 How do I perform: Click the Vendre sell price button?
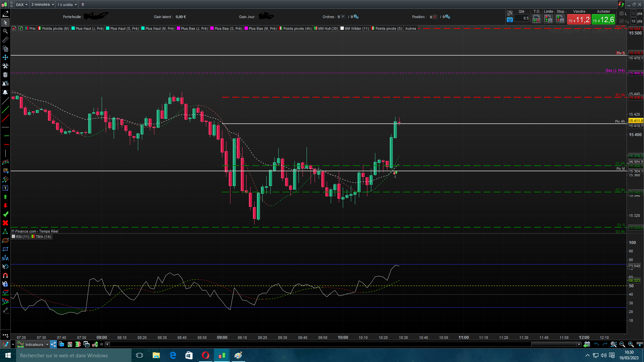click(x=579, y=20)
